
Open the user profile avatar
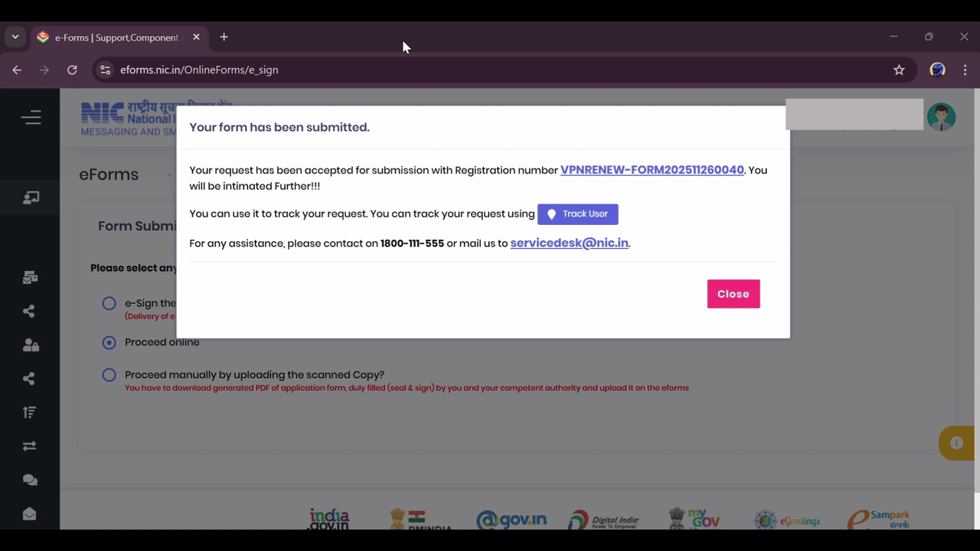point(941,116)
